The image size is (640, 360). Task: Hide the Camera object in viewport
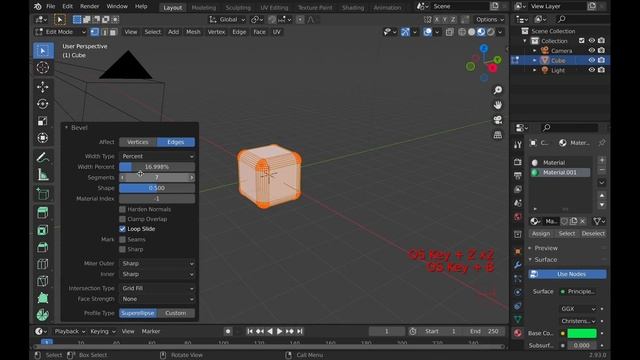[591, 51]
